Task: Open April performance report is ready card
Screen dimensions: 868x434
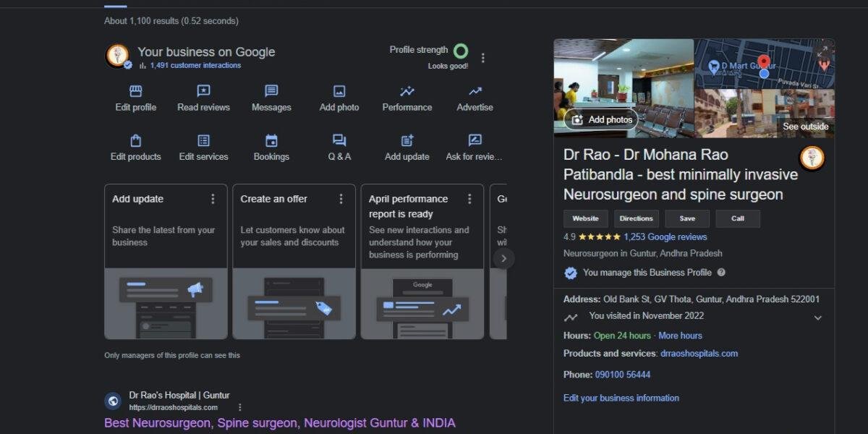Action: (422, 261)
